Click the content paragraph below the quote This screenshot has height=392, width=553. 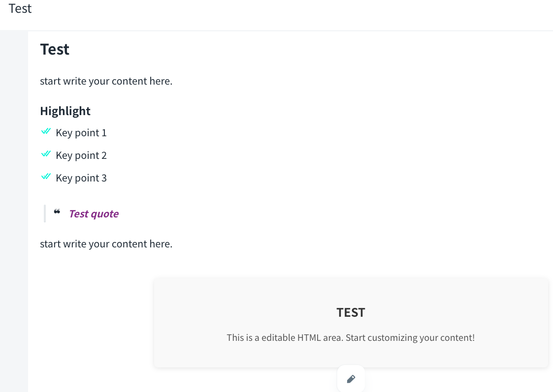click(106, 244)
